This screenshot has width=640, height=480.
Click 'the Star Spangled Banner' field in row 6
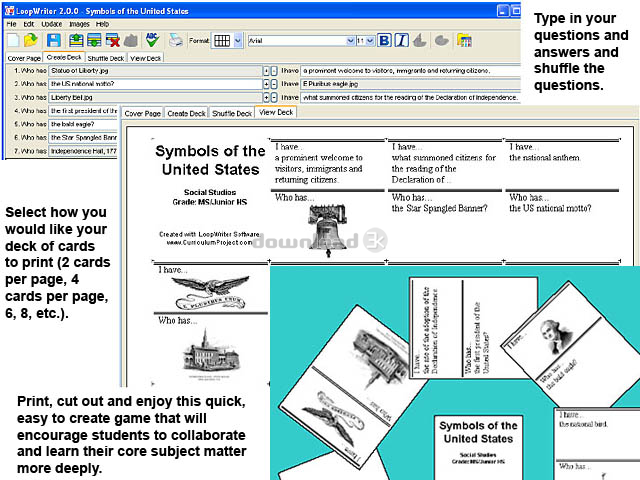[x=83, y=138]
